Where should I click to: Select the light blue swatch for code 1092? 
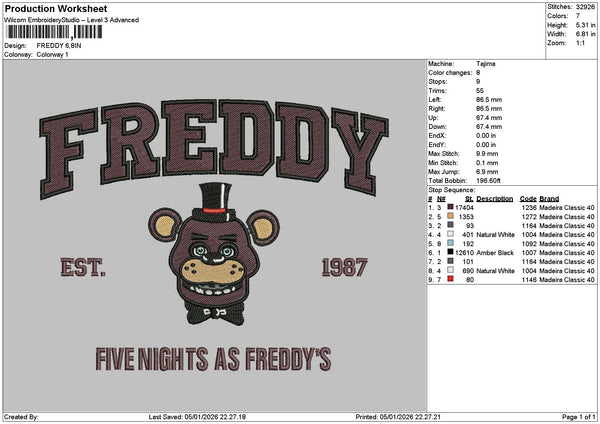pyautogui.click(x=450, y=243)
